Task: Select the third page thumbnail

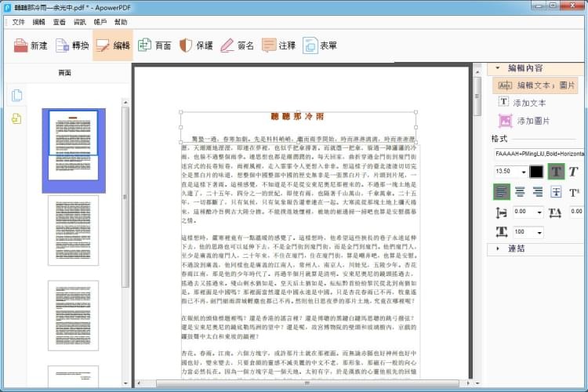Action: 74,315
